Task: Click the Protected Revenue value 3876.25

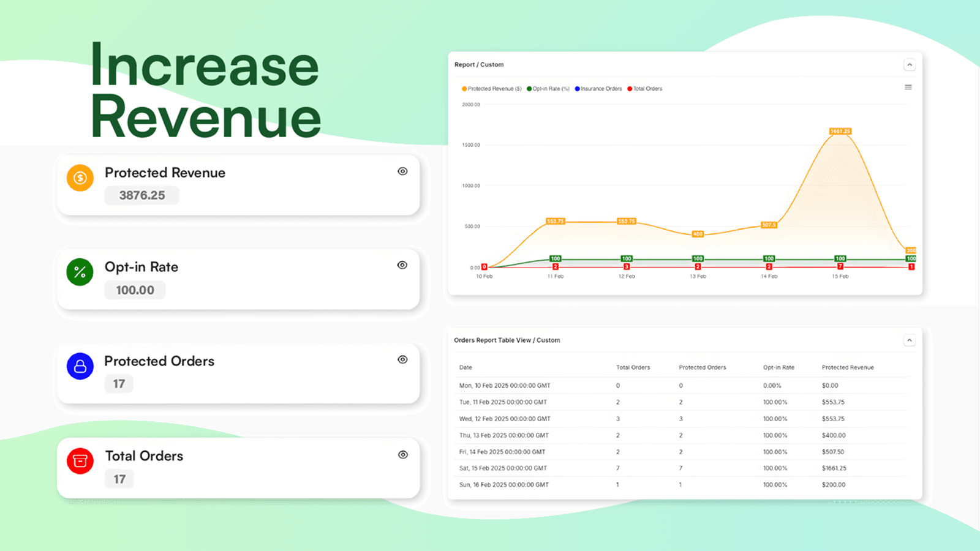Action: click(141, 195)
